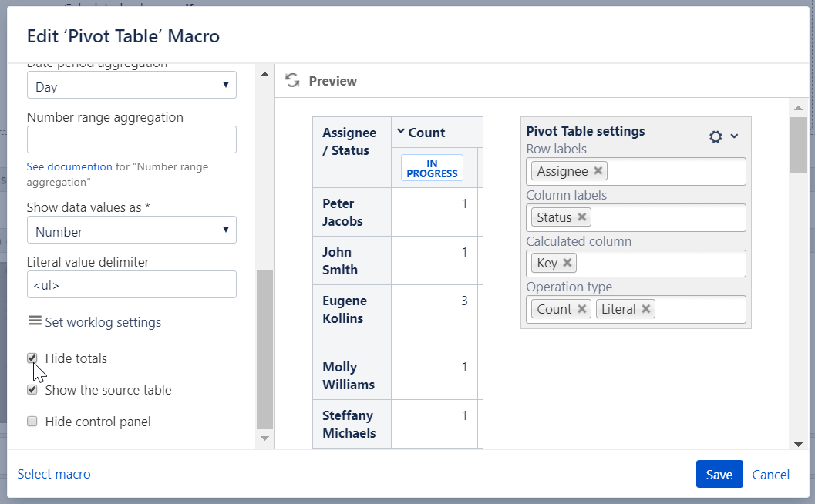Click the Preview refresh icon
The image size is (815, 504).
292,80
